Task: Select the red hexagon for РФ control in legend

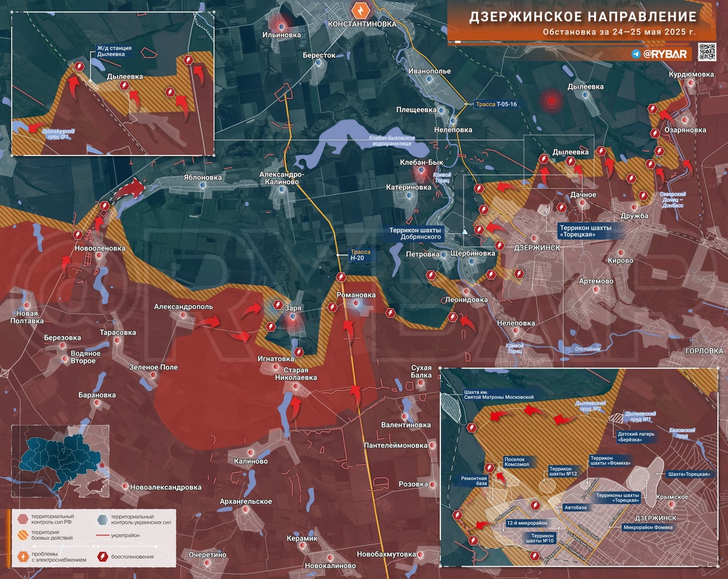Action: [22, 518]
